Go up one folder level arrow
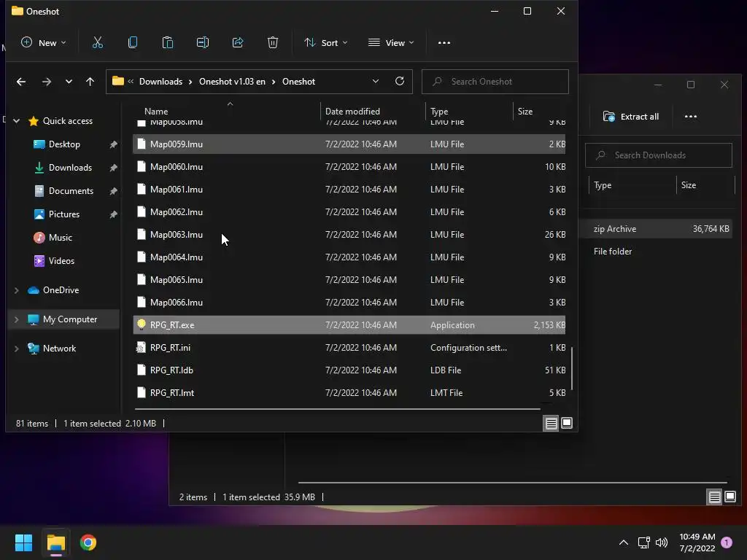 point(90,82)
